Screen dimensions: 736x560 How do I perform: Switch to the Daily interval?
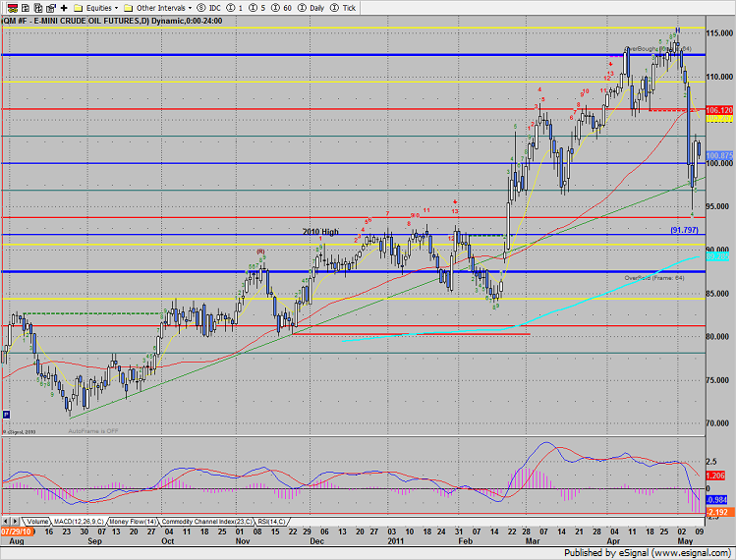(x=311, y=8)
